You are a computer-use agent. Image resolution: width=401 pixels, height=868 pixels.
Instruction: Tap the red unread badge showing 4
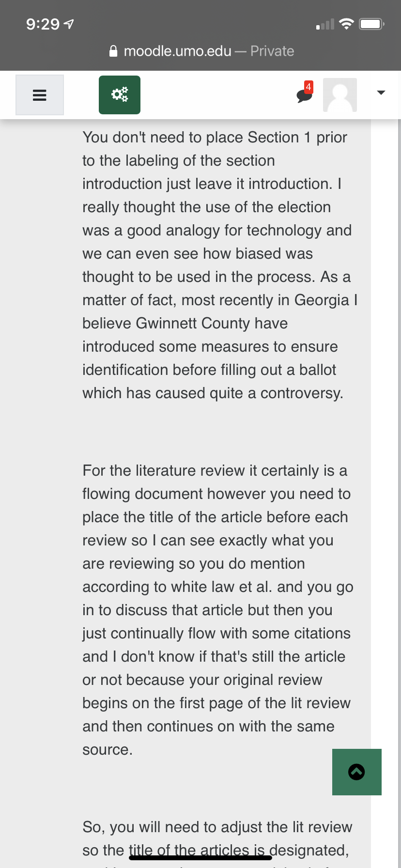click(x=308, y=87)
